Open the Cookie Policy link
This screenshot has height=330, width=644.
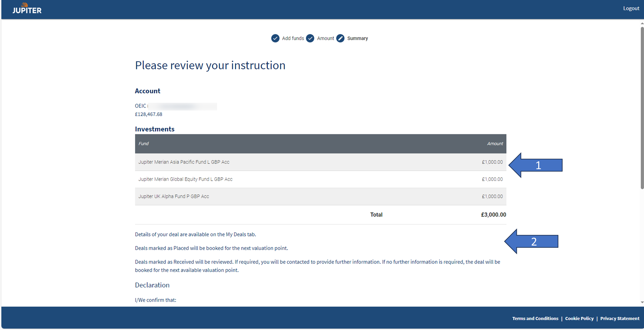coord(579,318)
